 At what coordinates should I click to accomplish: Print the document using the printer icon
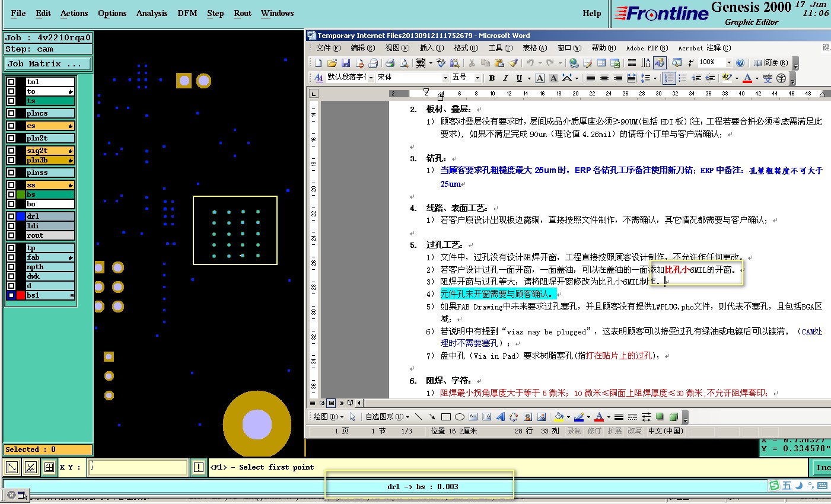coord(390,63)
